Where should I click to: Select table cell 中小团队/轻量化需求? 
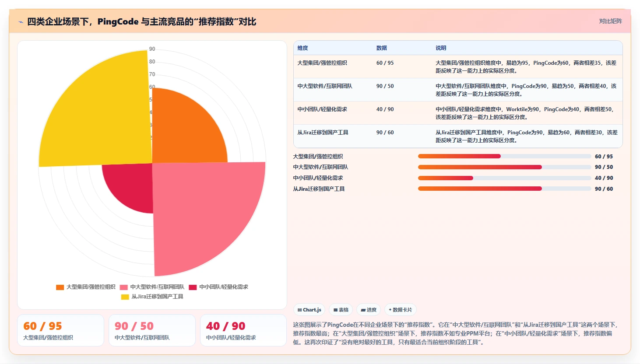tap(322, 109)
